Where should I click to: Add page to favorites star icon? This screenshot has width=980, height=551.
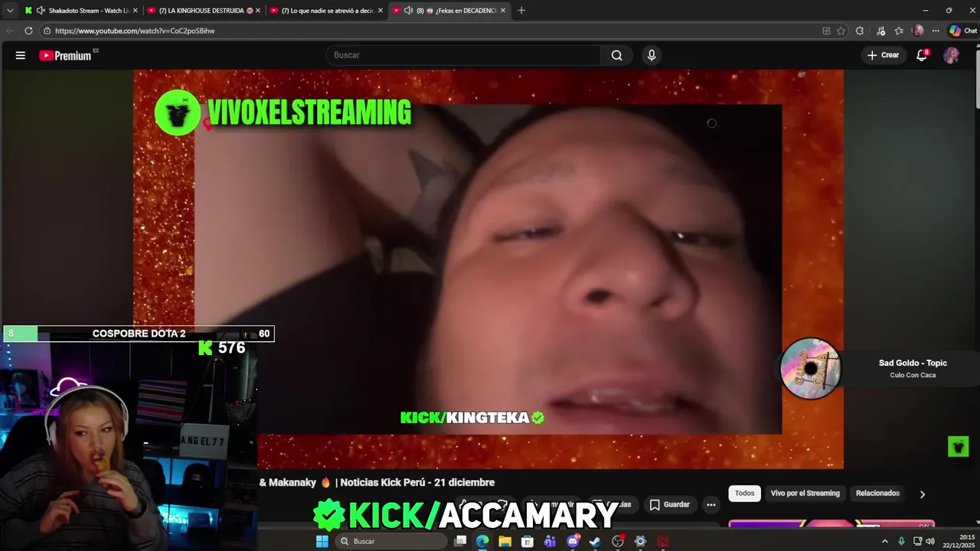841,31
